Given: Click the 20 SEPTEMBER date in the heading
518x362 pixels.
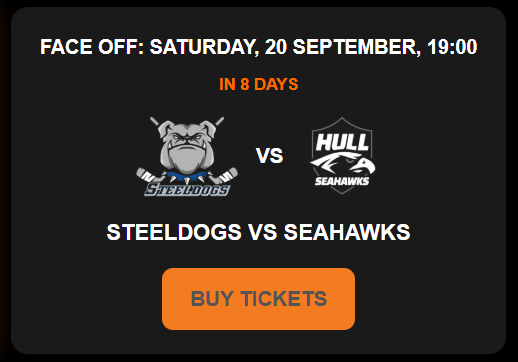Looking at the screenshot, I should pos(341,47).
